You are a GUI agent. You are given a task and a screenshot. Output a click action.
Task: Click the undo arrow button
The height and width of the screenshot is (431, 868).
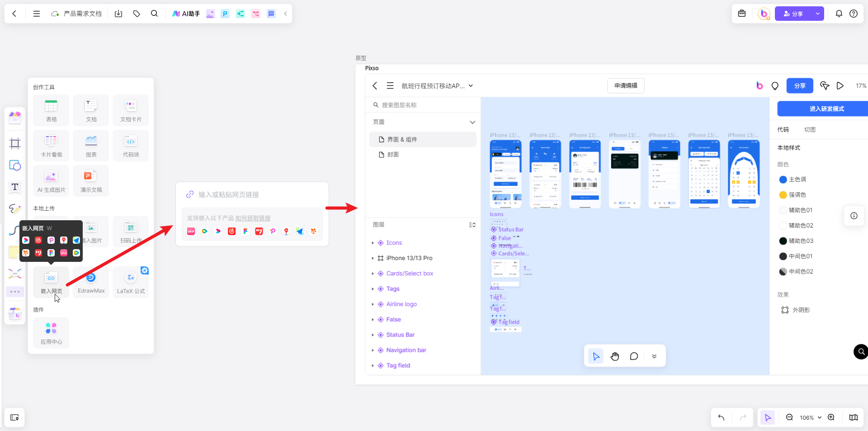click(721, 417)
